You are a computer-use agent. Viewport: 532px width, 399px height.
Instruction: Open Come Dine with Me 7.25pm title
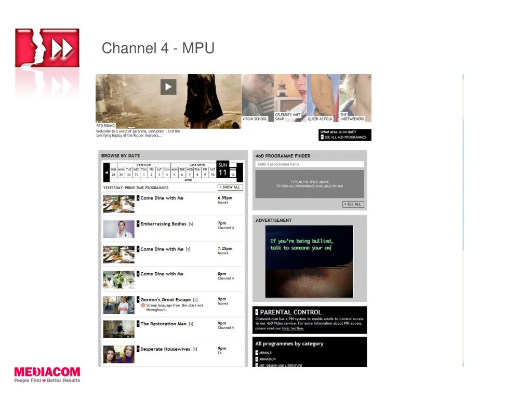tap(162, 249)
